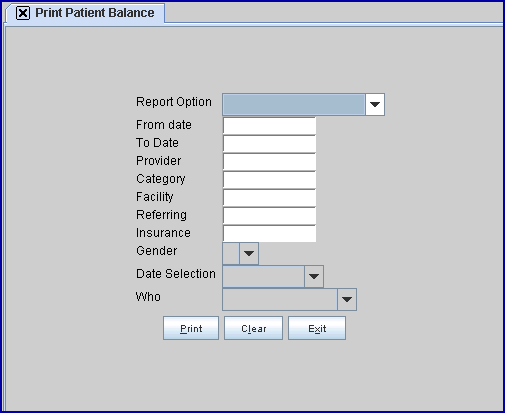Screen dimensions: 505x413
Task: Click into the Provider text field
Action: (x=269, y=162)
